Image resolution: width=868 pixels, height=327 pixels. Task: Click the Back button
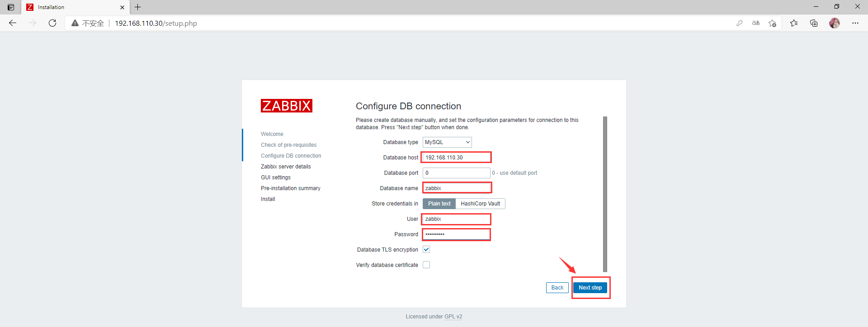coord(557,288)
